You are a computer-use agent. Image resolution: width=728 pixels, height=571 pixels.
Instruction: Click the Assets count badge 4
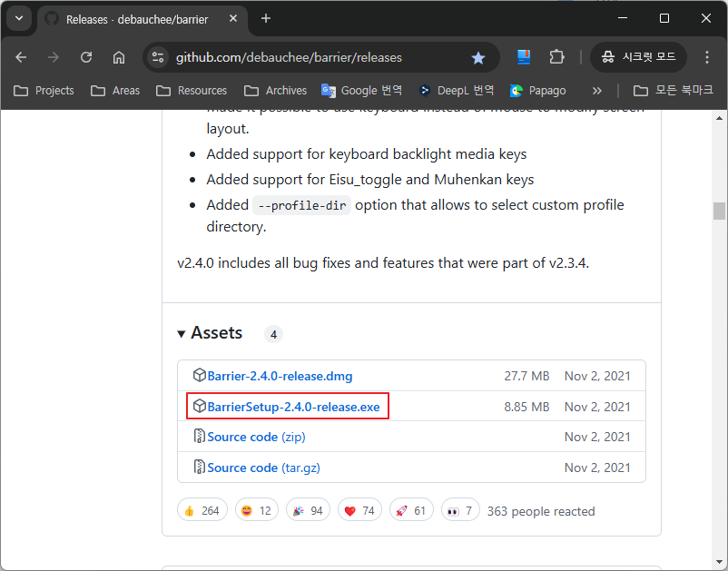coord(273,334)
